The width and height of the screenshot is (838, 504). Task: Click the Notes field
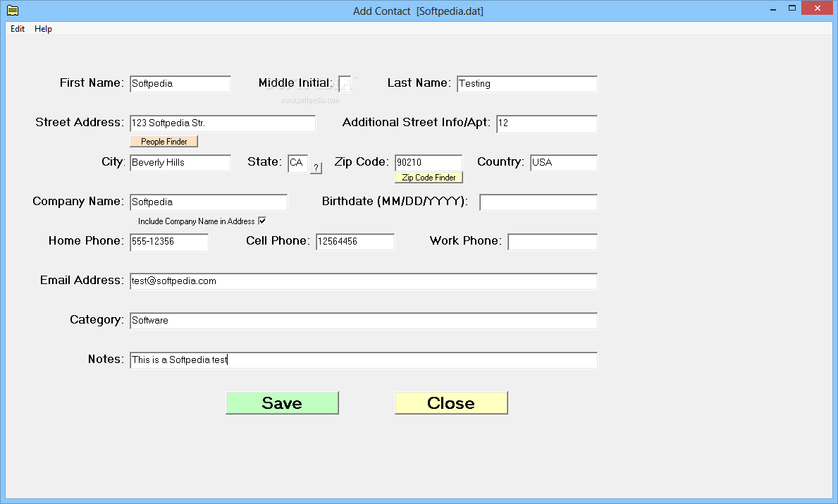(364, 361)
